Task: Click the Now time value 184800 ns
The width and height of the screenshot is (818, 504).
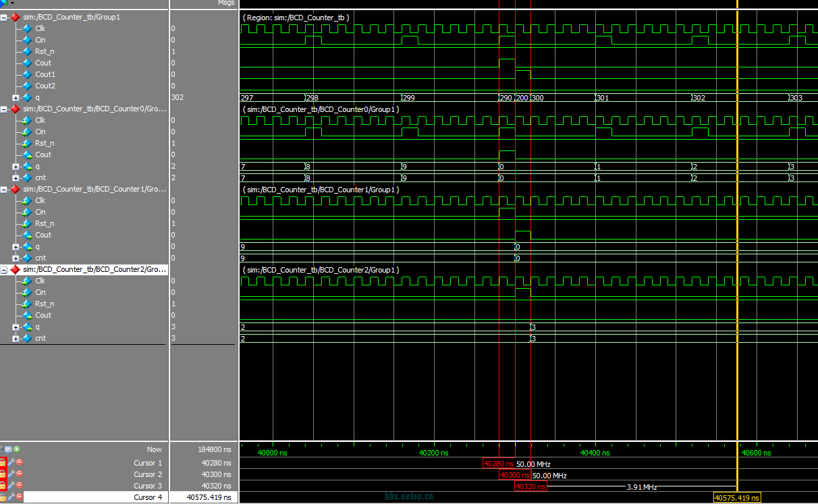Action: (215, 449)
